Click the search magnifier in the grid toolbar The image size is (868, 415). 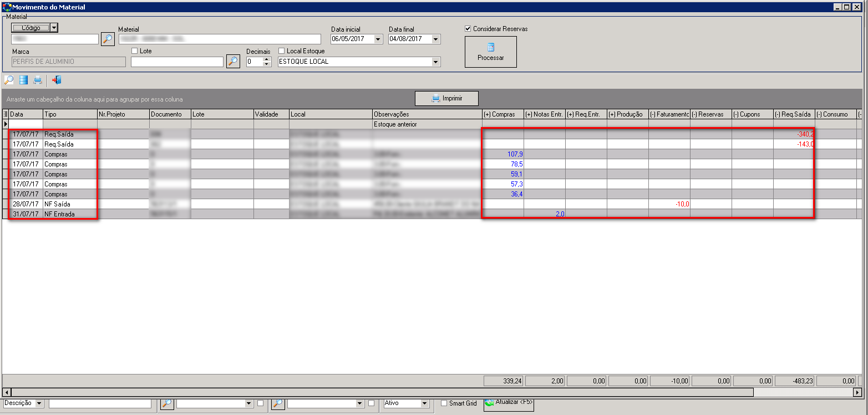(x=9, y=80)
